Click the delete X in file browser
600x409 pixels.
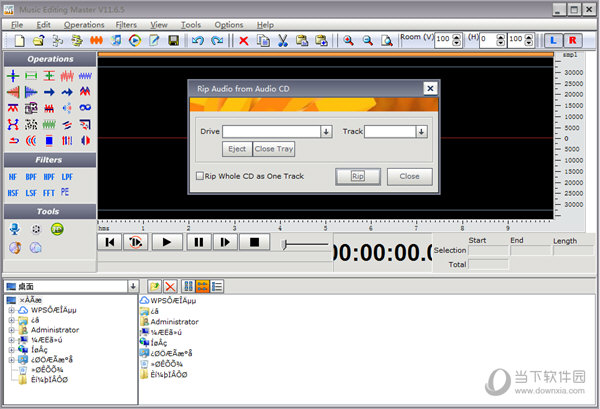pyautogui.click(x=170, y=286)
